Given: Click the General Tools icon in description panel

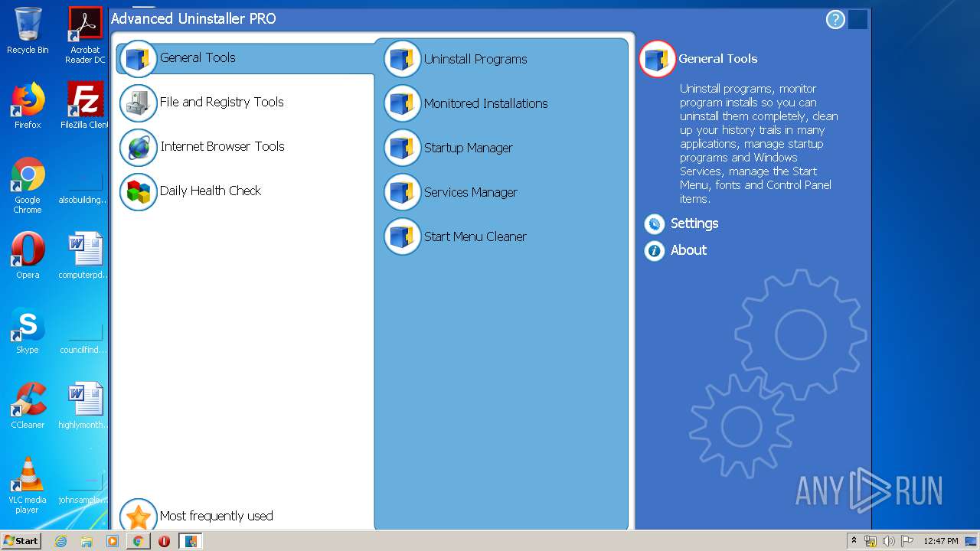Looking at the screenshot, I should 658,59.
